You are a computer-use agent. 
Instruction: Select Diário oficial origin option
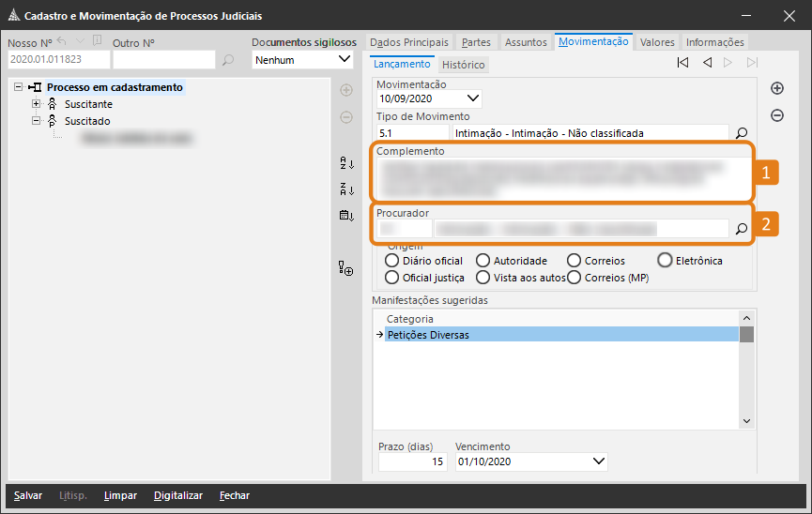click(392, 261)
